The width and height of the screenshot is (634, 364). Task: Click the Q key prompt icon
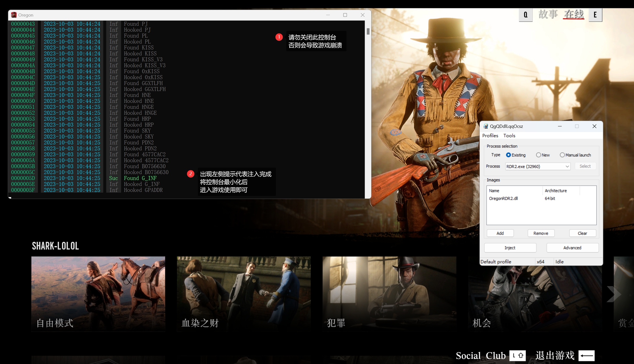526,15
